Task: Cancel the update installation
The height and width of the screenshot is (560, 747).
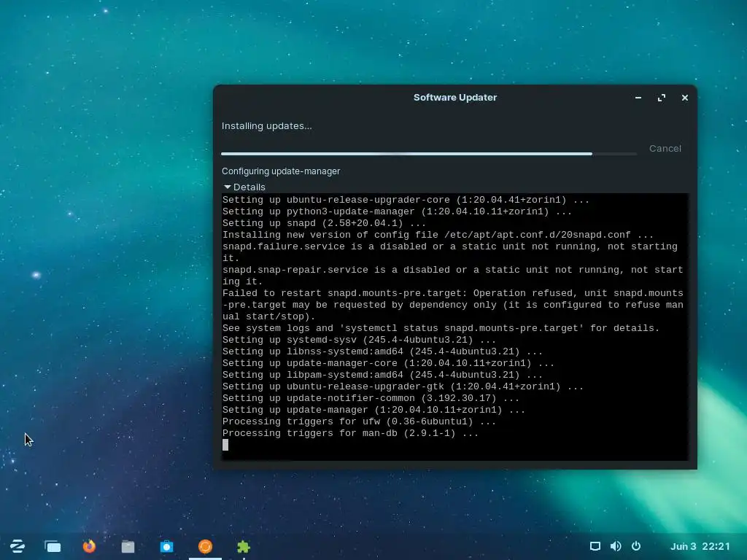Action: pos(665,149)
